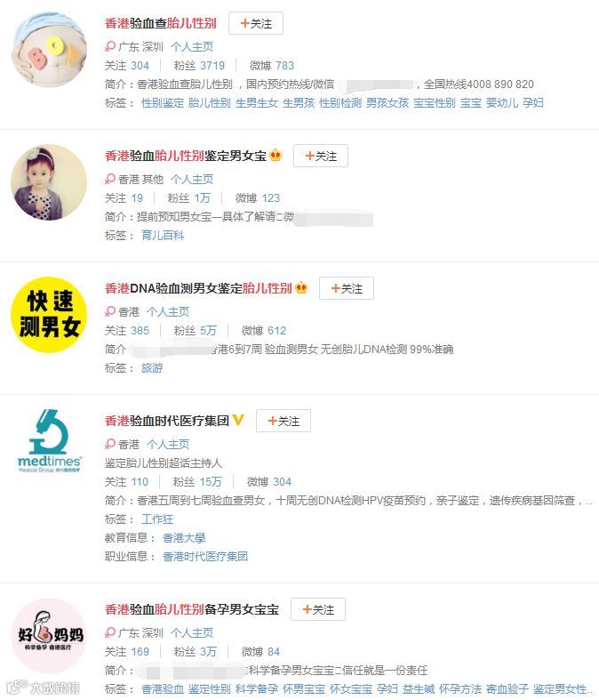Select the 旅游 tag link

[x=152, y=368]
